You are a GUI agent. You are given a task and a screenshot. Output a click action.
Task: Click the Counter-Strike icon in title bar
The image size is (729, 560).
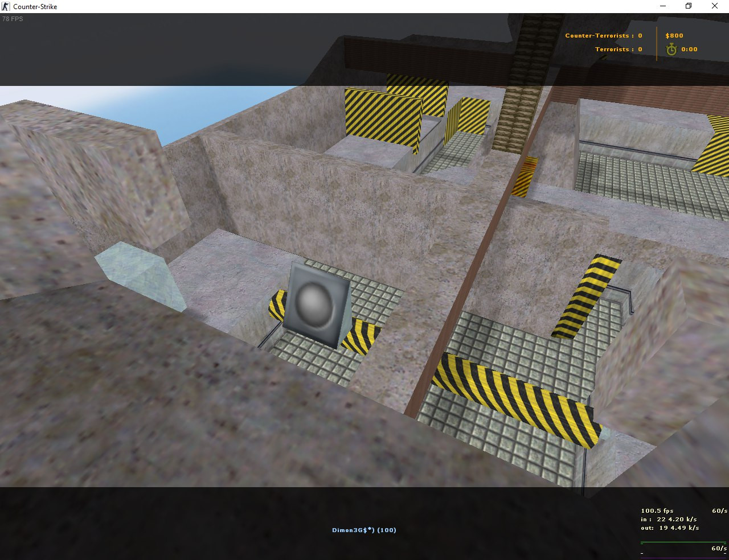pyautogui.click(x=6, y=6)
